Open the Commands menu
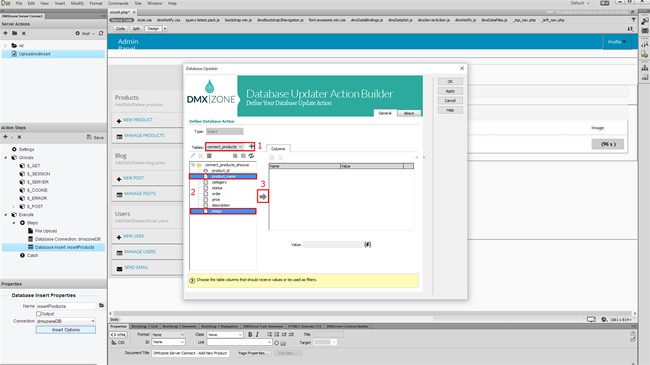650x365 pixels. pos(118,3)
